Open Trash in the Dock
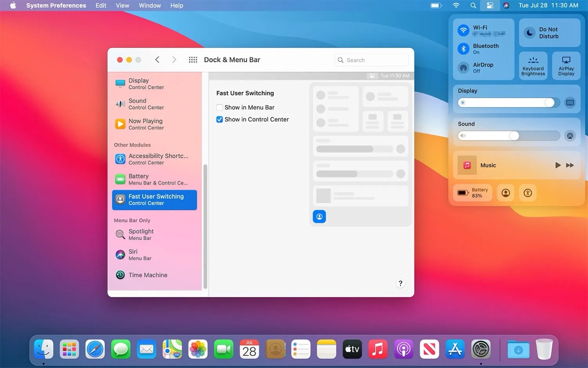The height and width of the screenshot is (368, 588). [544, 350]
